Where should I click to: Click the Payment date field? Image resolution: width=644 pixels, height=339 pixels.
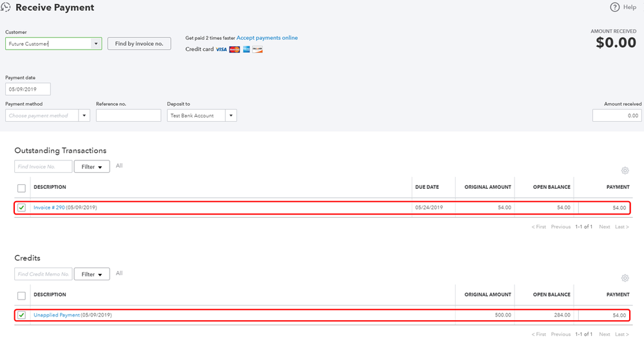tap(28, 89)
